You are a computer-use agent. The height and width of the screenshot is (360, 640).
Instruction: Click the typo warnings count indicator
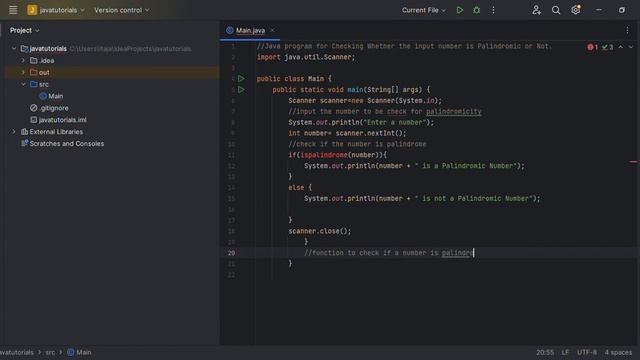[x=607, y=47]
